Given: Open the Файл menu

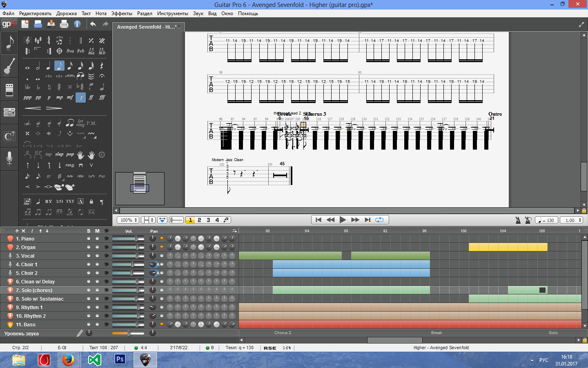Looking at the screenshot, I should point(8,13).
